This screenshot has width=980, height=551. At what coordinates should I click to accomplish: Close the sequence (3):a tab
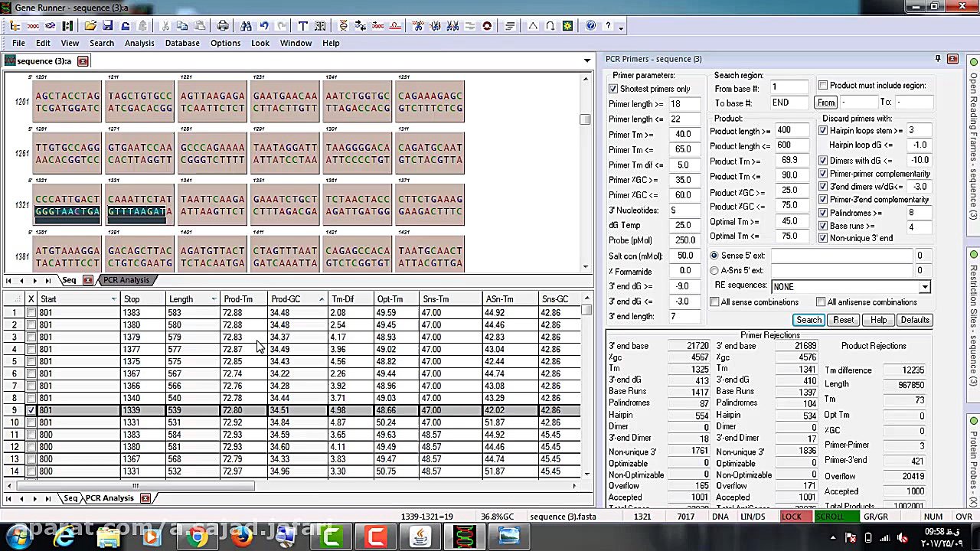coord(83,61)
